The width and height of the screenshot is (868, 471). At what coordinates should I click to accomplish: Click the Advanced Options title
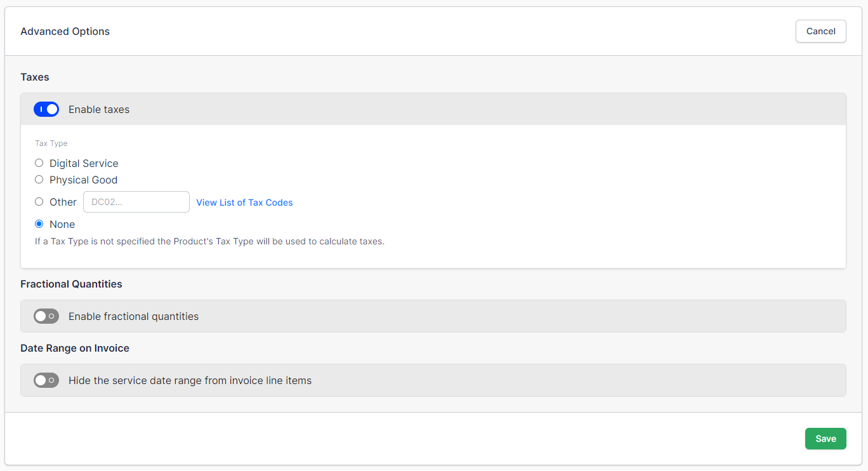click(65, 31)
